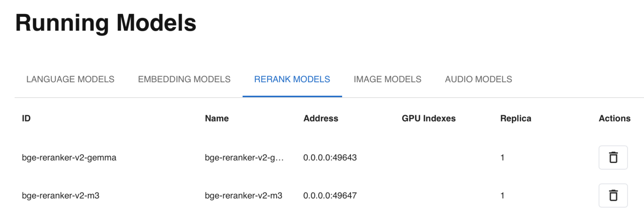
Task: Switch to the Language Models tab
Action: pyautogui.click(x=70, y=79)
